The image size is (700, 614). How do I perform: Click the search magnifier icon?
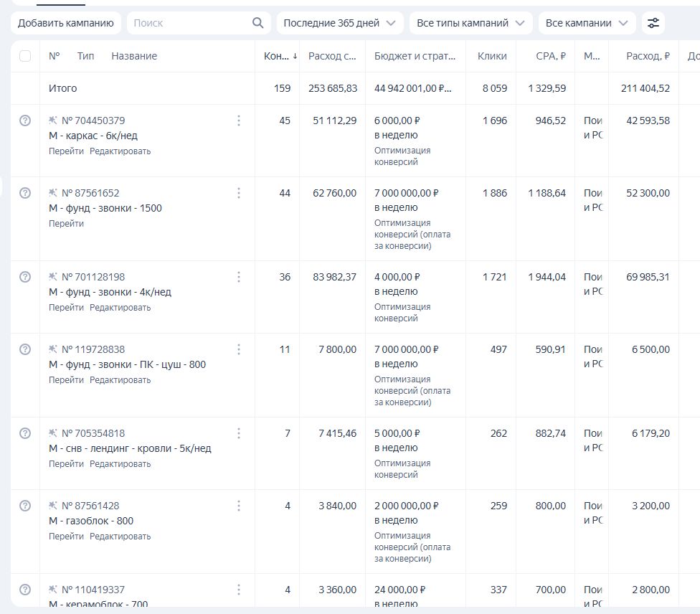click(258, 23)
